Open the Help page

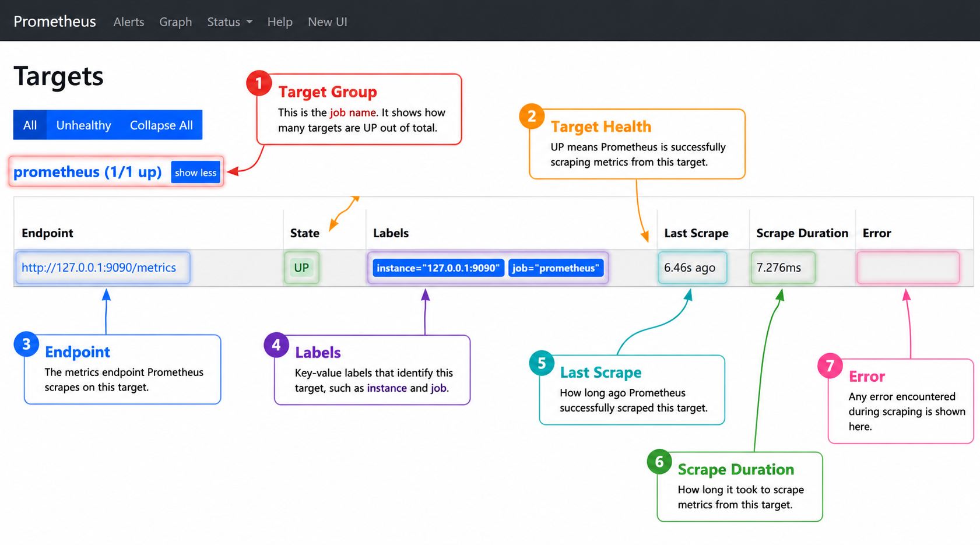pos(280,22)
